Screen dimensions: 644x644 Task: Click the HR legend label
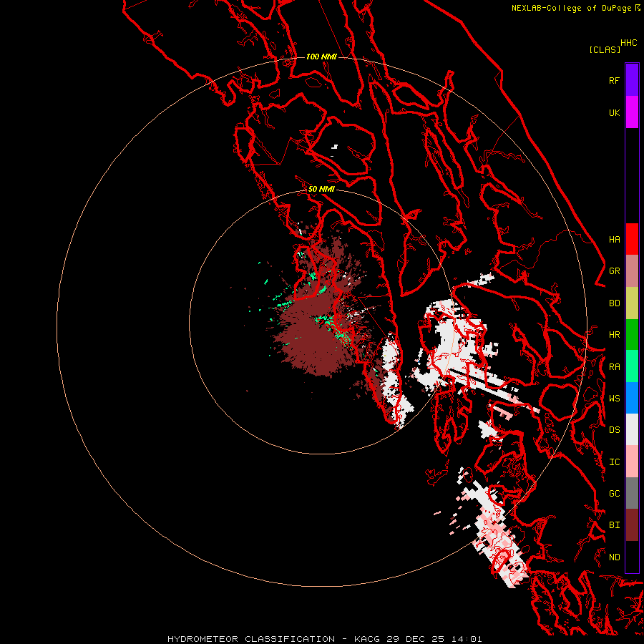pos(614,335)
